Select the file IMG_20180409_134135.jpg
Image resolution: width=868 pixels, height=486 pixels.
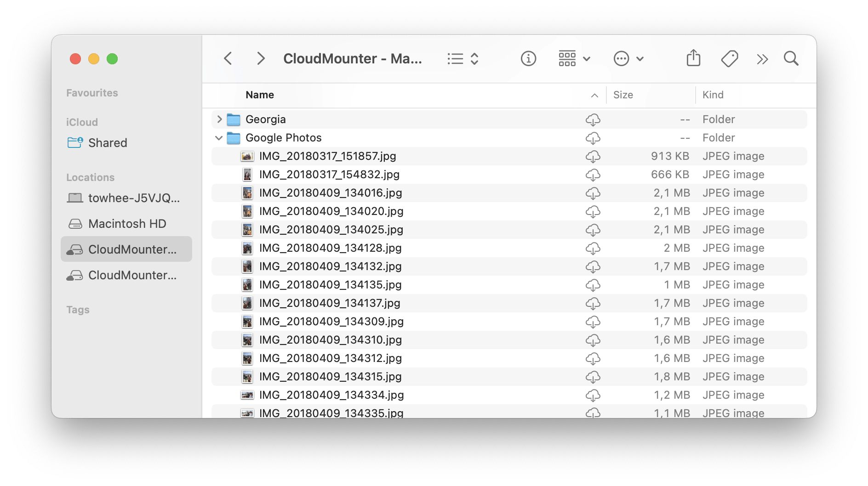point(509,285)
